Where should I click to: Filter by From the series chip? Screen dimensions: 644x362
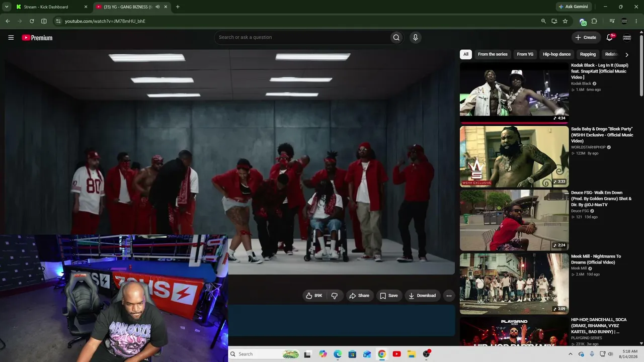pos(493,54)
